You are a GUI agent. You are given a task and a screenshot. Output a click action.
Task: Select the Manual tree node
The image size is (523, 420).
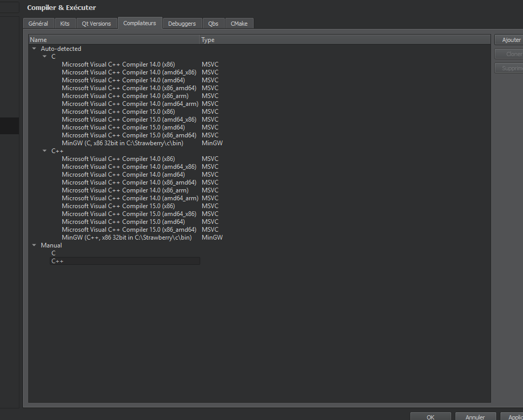[x=51, y=245]
